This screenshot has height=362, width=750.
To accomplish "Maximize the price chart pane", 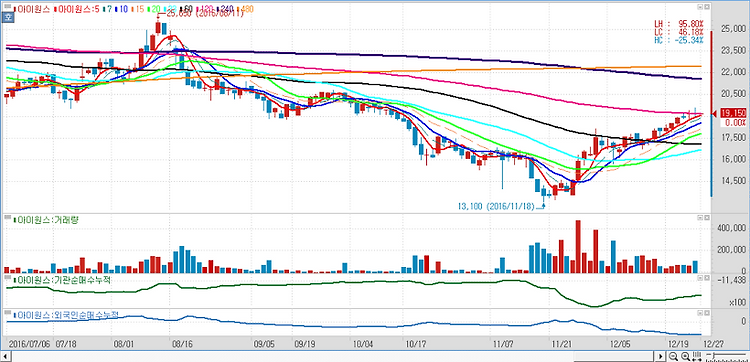I will (x=706, y=7).
